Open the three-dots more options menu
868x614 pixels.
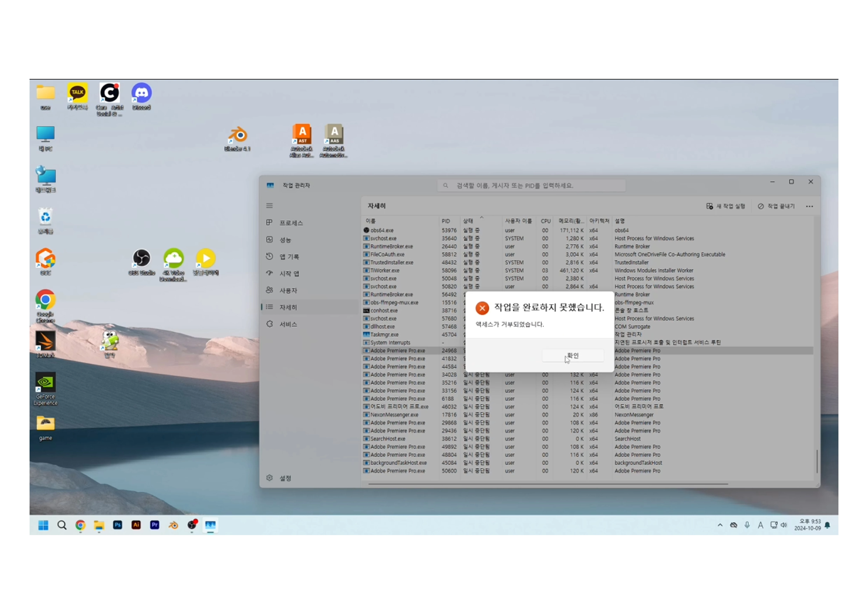(809, 206)
